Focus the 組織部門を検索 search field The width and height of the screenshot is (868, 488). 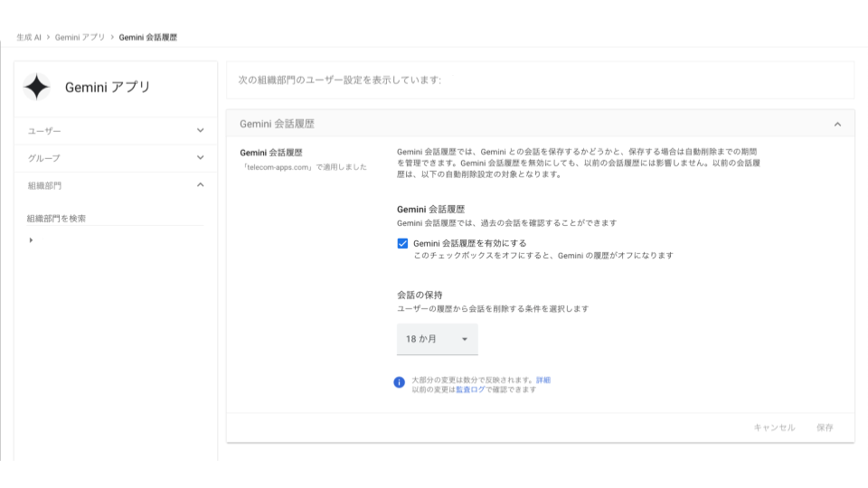tap(114, 218)
